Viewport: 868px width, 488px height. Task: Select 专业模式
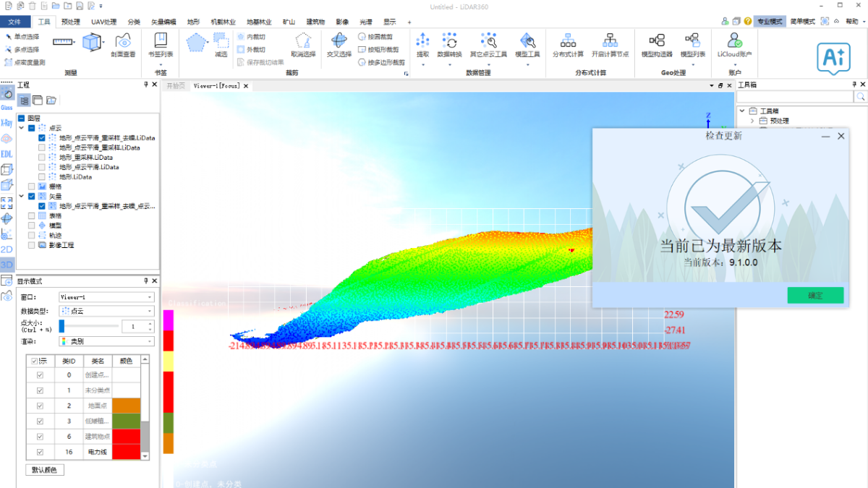770,22
